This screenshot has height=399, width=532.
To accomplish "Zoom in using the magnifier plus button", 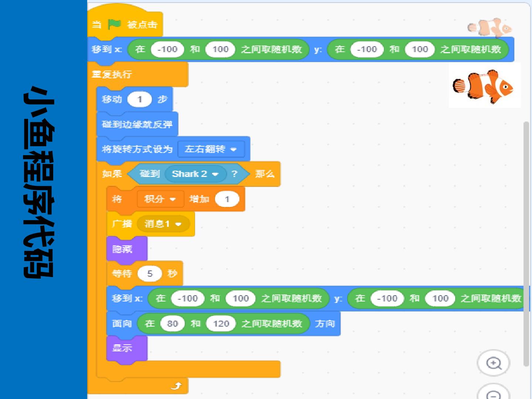I will click(x=494, y=363).
